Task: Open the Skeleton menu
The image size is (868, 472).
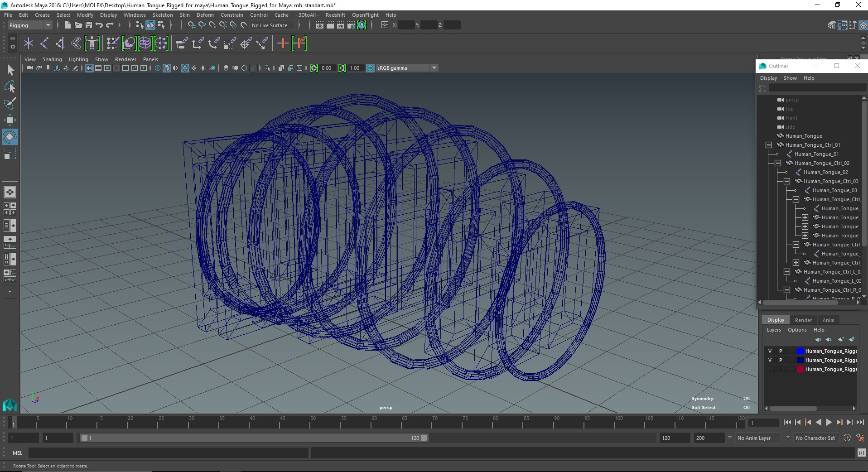Action: click(163, 15)
